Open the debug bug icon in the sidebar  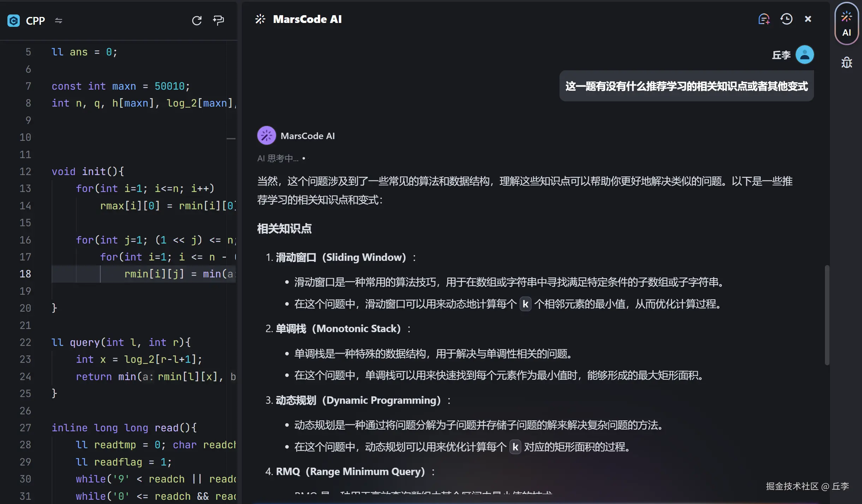(846, 63)
